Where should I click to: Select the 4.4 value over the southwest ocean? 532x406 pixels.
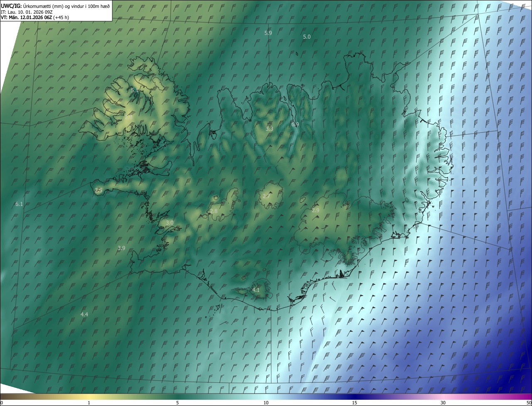click(84, 315)
